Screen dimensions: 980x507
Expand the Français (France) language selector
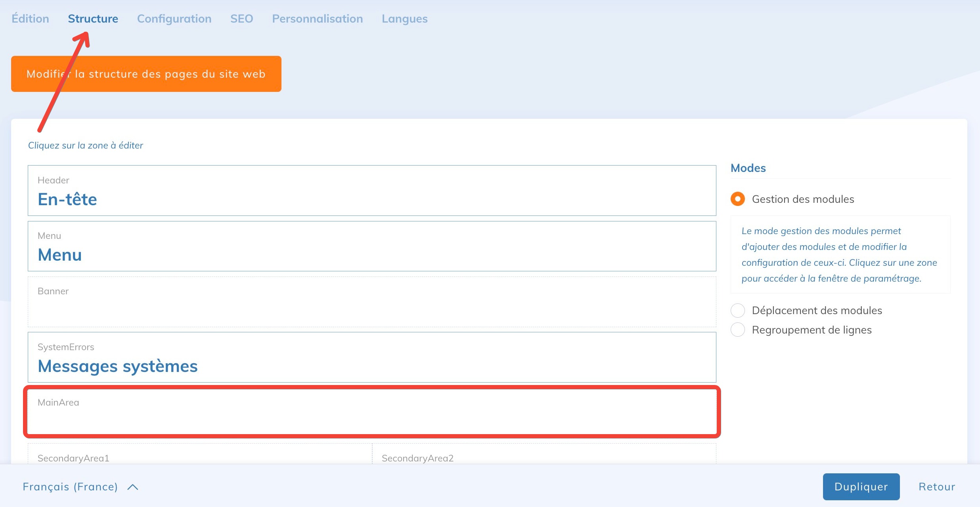(80, 487)
